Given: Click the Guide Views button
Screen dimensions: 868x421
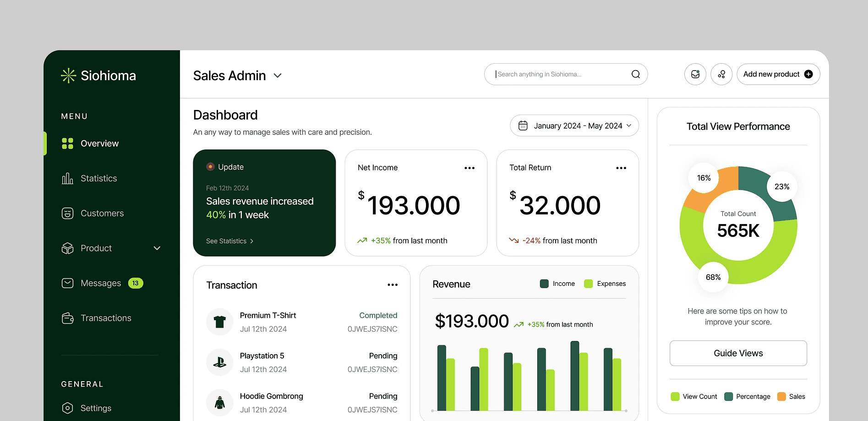Looking at the screenshot, I should tap(738, 353).
